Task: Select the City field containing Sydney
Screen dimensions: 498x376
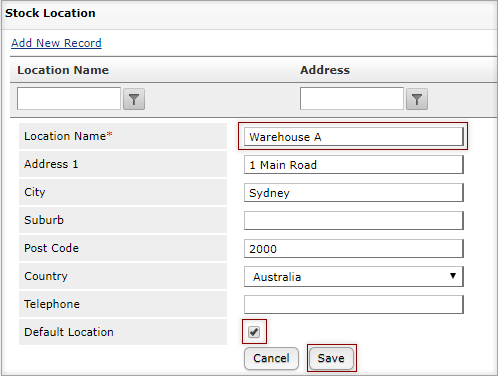Action: [354, 193]
